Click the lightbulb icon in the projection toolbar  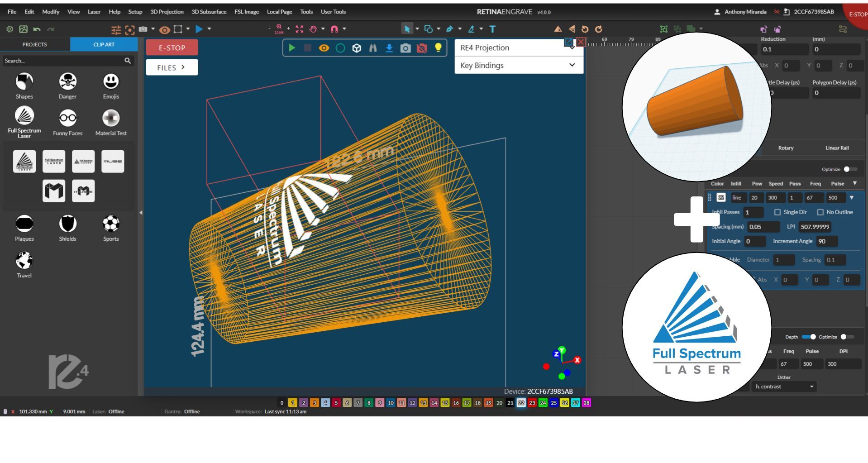point(438,48)
